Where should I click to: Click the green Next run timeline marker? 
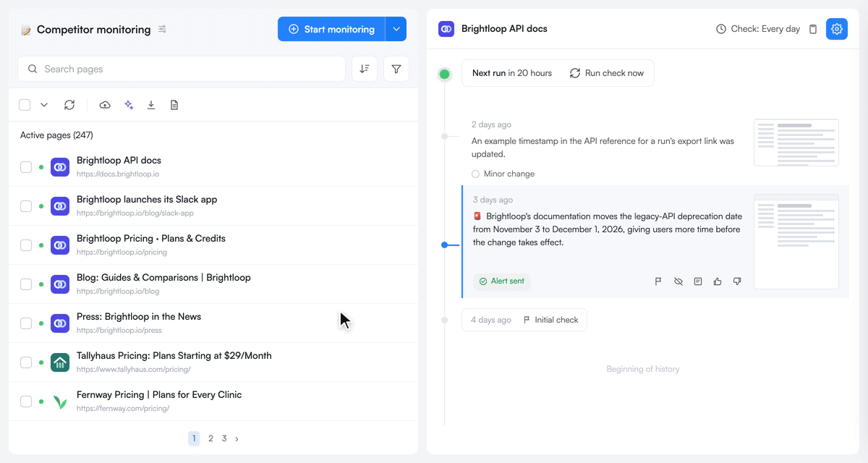[x=445, y=74]
